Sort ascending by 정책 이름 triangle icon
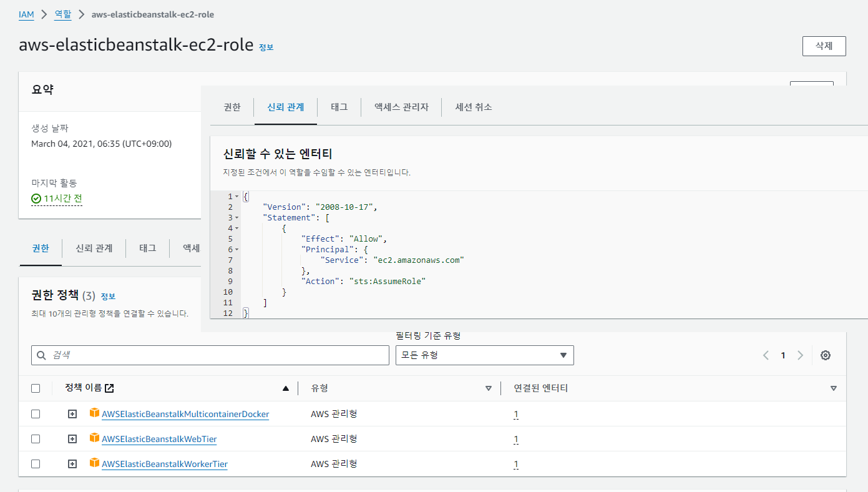This screenshot has width=868, height=492. [286, 388]
